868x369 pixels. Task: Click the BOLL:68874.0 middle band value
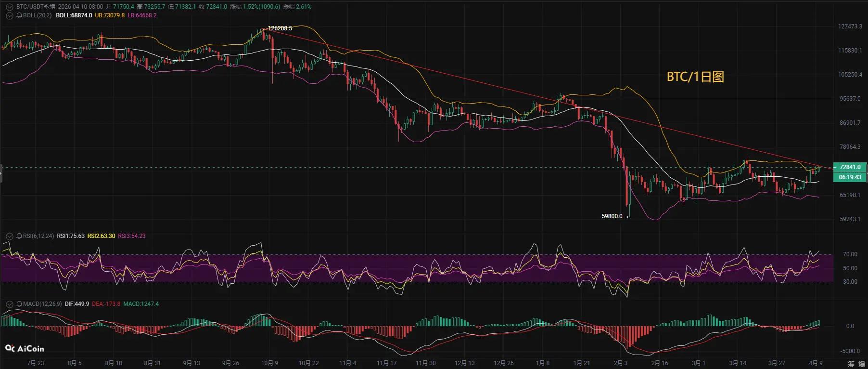coord(74,15)
